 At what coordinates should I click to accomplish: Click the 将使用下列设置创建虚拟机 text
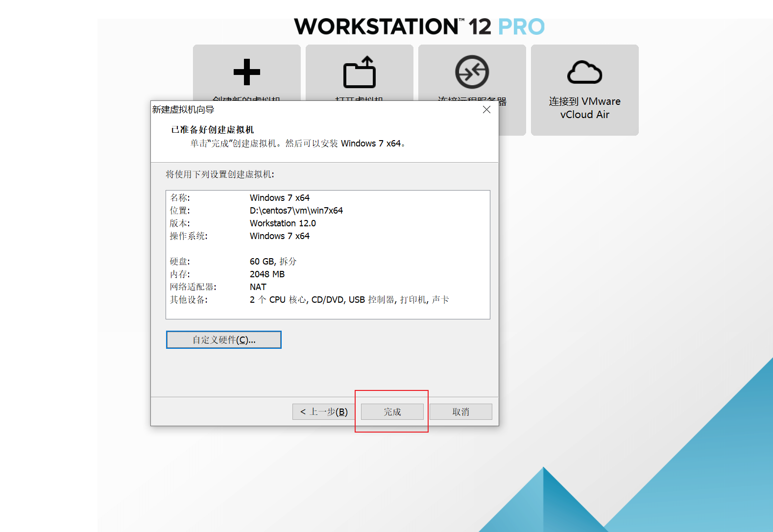220,174
